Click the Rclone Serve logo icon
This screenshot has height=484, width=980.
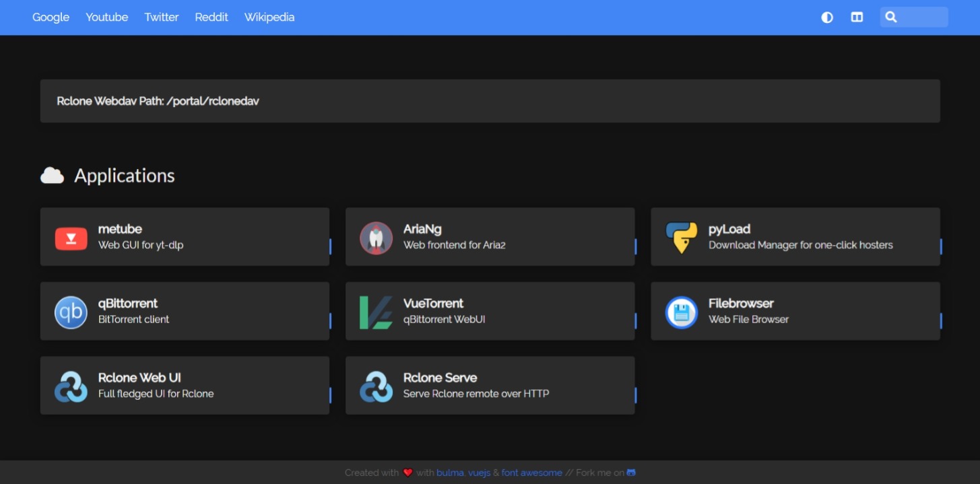click(x=376, y=386)
